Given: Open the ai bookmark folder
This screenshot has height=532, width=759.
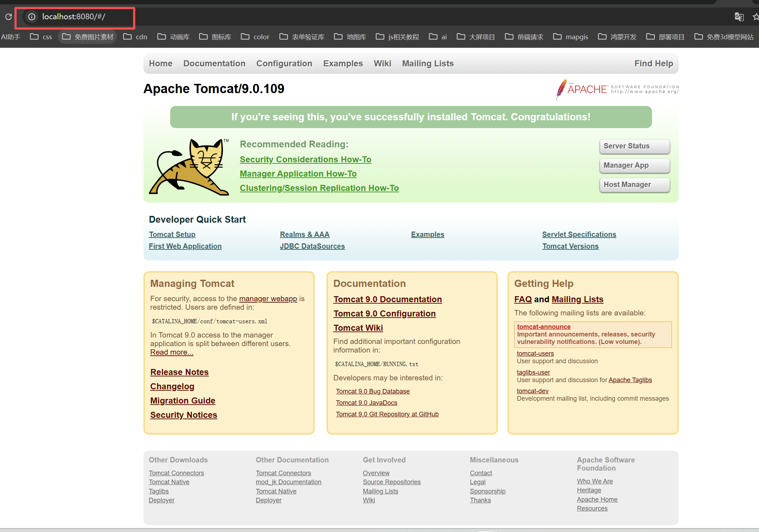Looking at the screenshot, I should point(438,37).
